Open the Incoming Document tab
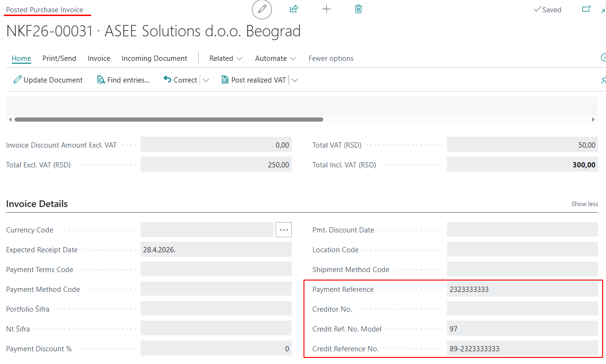Image resolution: width=606 pixels, height=364 pixels. tap(154, 58)
